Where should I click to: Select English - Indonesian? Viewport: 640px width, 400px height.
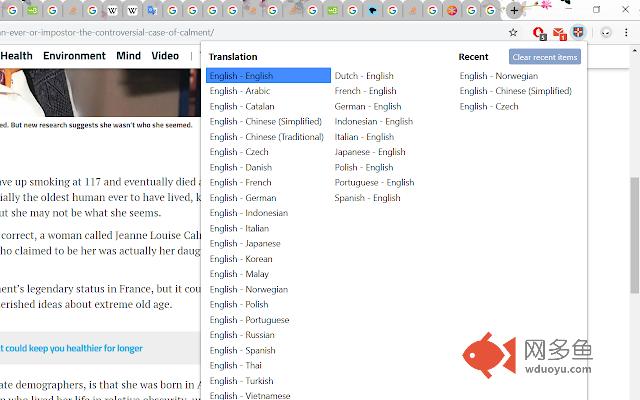pos(249,213)
